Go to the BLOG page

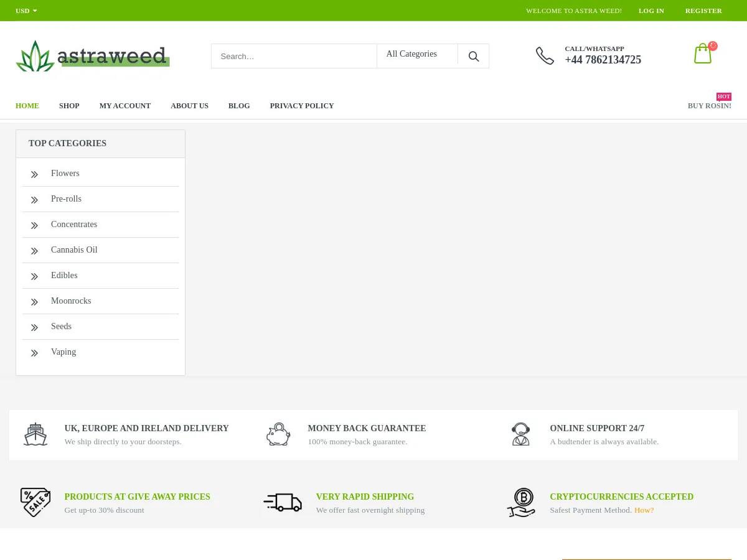(239, 106)
